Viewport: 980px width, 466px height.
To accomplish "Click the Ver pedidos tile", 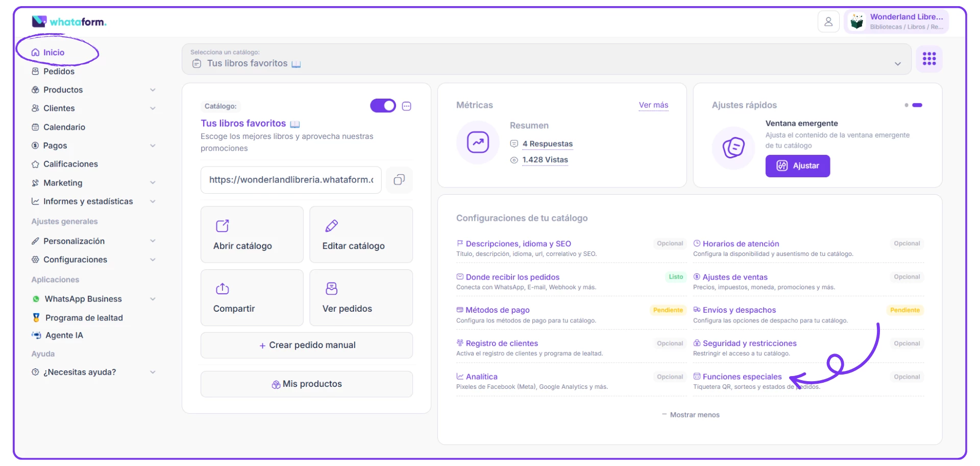I will point(361,298).
